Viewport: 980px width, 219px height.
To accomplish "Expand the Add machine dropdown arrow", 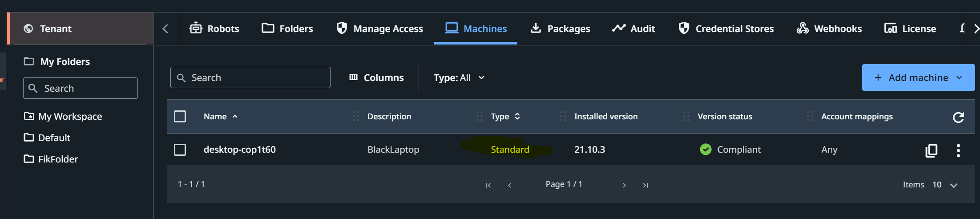I will 959,78.
